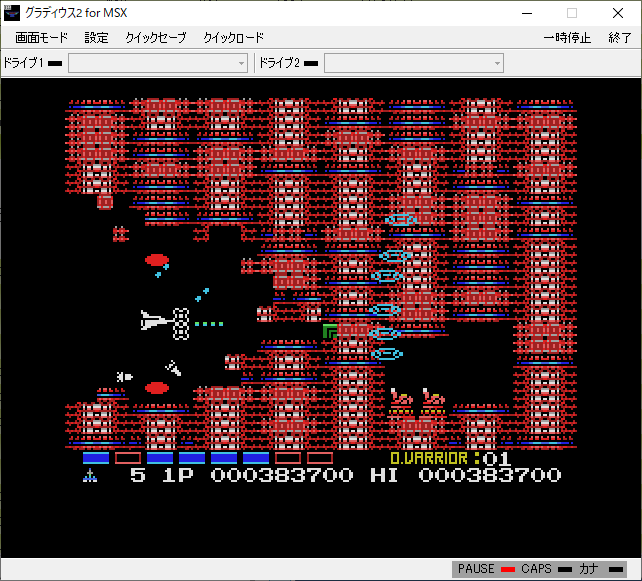Click the last empty red power meter slot
The image size is (642, 581).
tap(320, 458)
